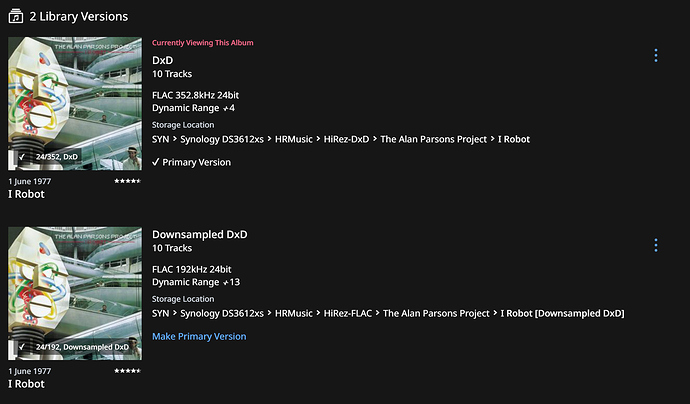Open HiRez-FLAC folder in storage path
Image resolution: width=690 pixels, height=404 pixels.
(348, 313)
